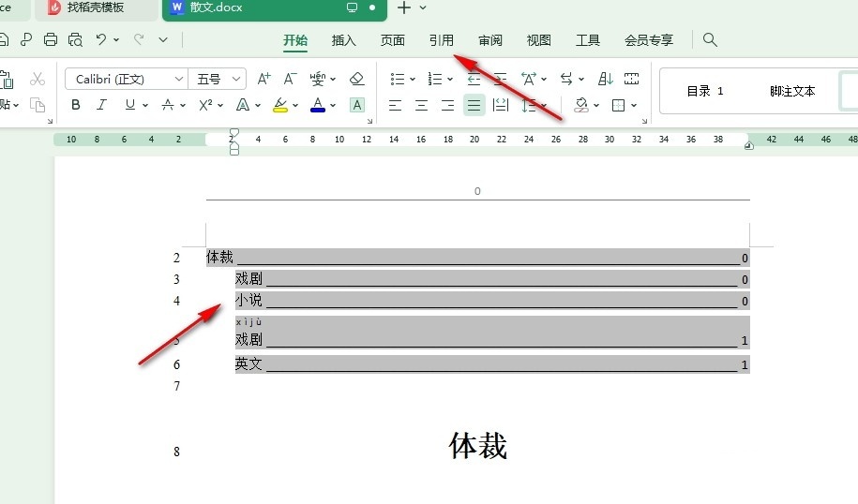Open the text direction tool
This screenshot has height=504, width=858.
click(x=566, y=80)
